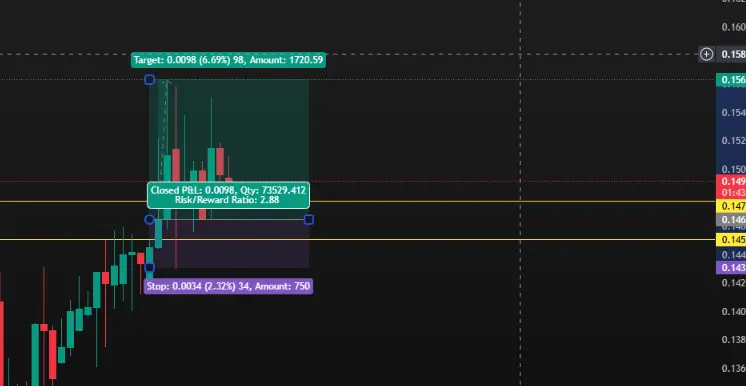Click the green 0.156 price tag
This screenshot has width=746, height=386.
pos(731,80)
